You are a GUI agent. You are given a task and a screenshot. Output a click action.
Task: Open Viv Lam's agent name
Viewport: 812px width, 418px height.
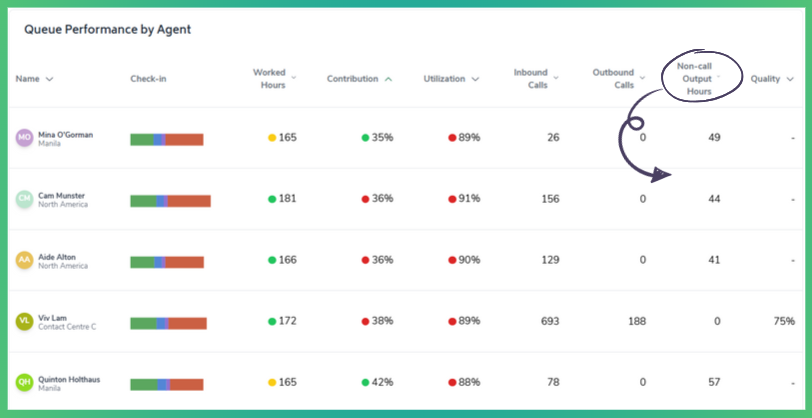point(52,318)
